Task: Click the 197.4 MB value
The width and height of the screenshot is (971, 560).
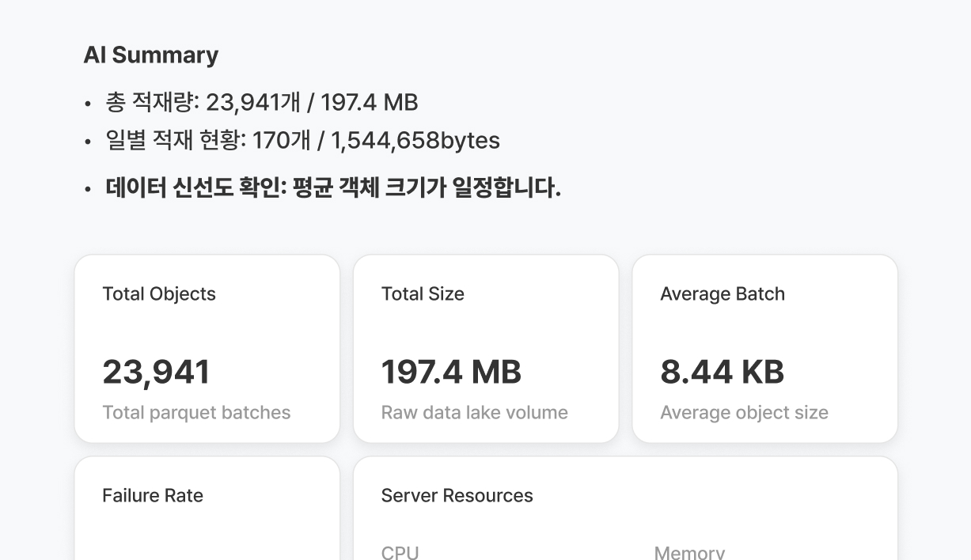Action: coord(451,372)
